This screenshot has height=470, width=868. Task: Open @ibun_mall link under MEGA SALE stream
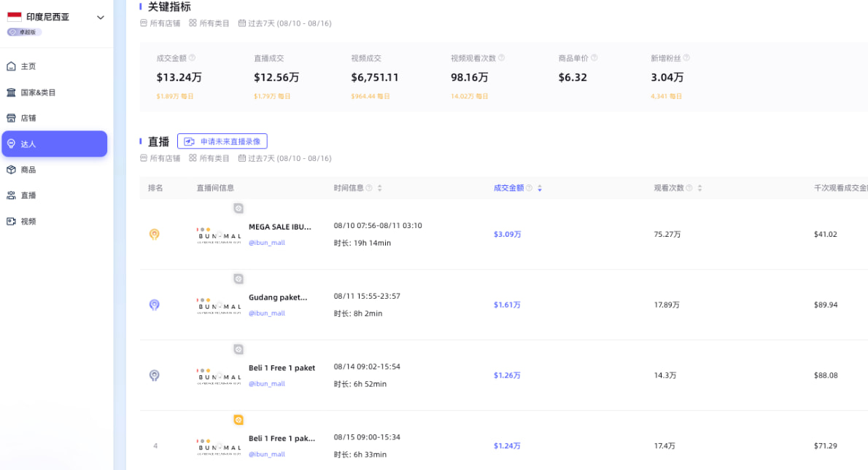click(x=267, y=243)
